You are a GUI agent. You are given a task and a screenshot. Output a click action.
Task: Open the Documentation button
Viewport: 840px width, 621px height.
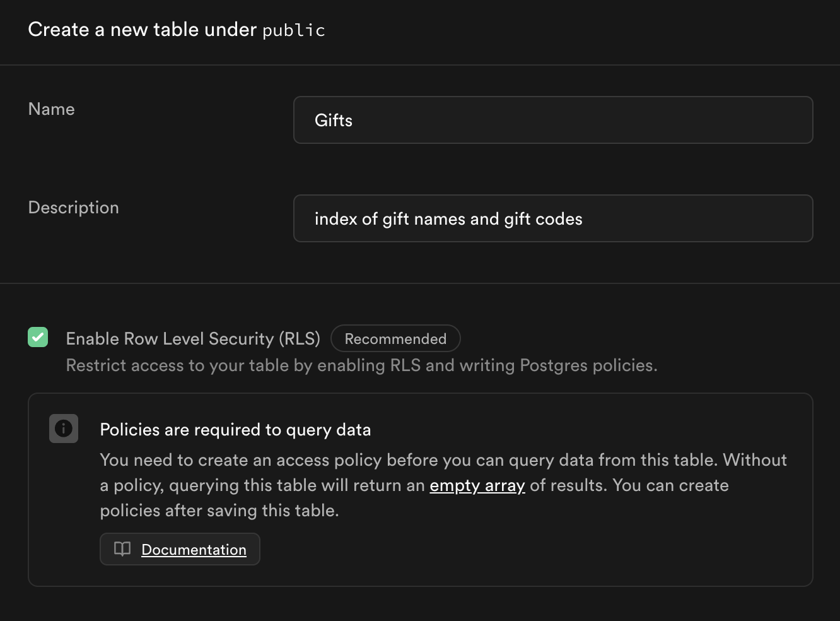[180, 549]
